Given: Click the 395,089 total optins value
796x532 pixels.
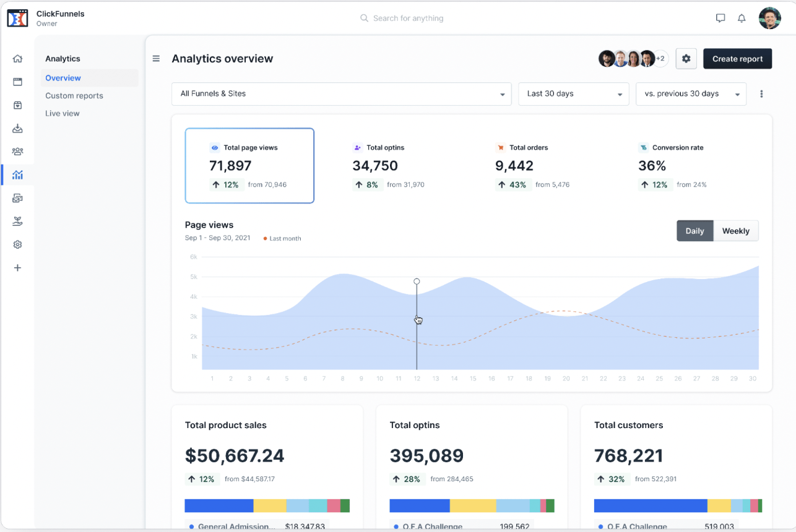Looking at the screenshot, I should click(426, 456).
